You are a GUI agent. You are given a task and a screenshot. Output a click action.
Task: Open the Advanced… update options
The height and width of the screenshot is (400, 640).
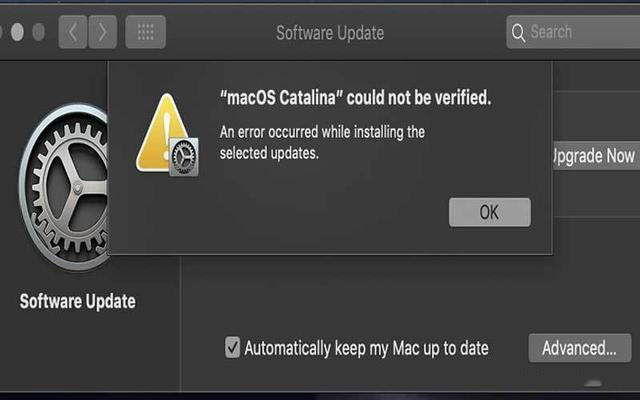tap(579, 348)
